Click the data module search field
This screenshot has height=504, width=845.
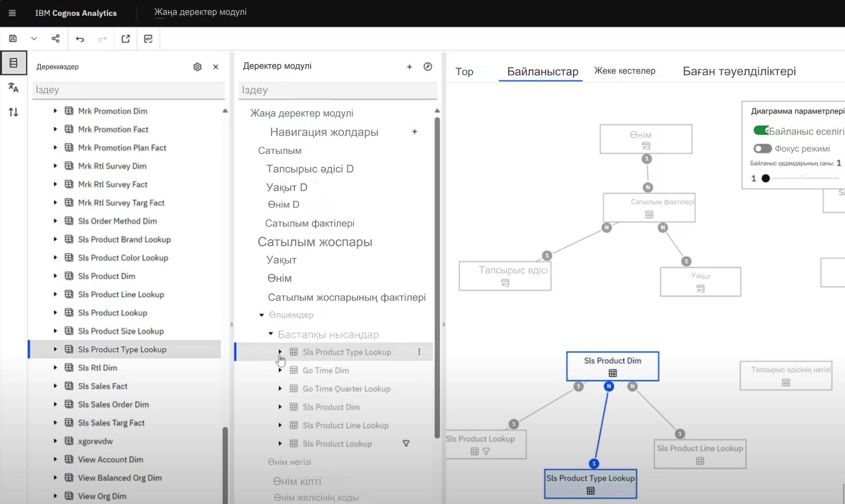pos(337,90)
